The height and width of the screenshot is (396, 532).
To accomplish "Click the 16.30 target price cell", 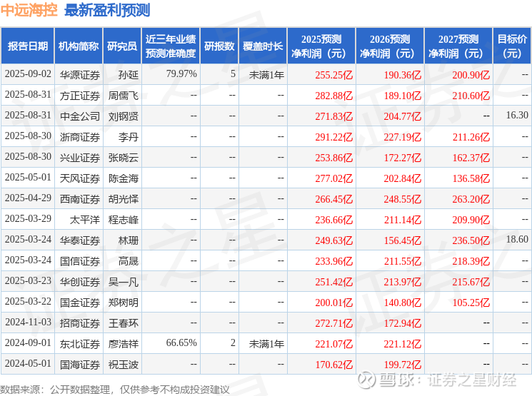I will (517, 116).
